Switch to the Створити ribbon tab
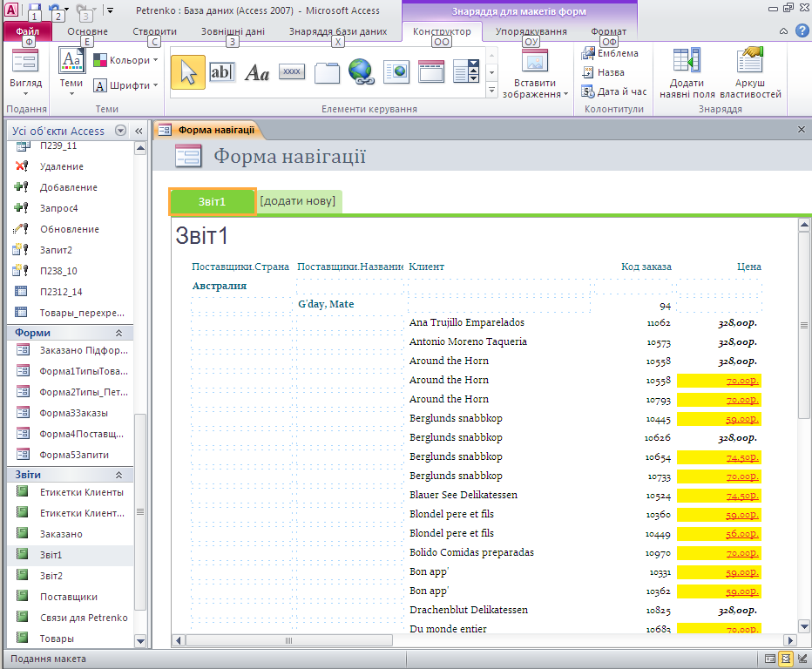Screen dimensions: 812x669 coord(154,32)
